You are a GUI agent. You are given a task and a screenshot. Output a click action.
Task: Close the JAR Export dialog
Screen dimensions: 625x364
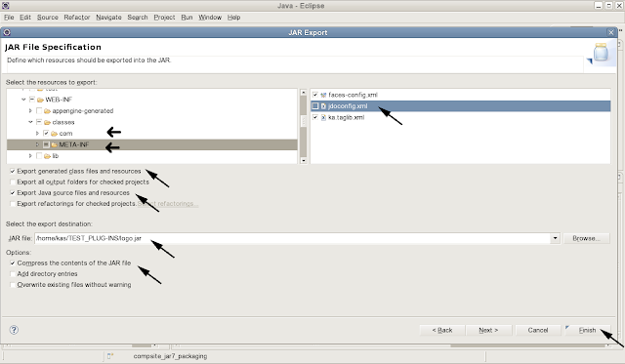click(611, 32)
